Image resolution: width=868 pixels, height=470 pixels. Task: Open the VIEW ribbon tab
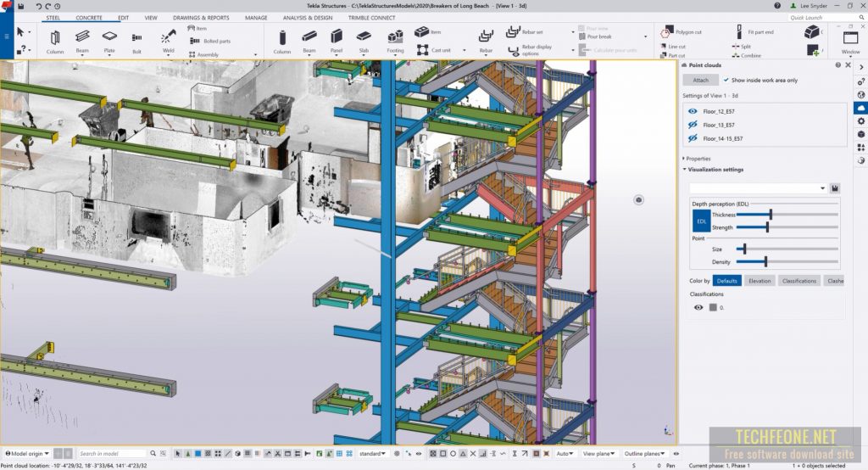pos(151,18)
